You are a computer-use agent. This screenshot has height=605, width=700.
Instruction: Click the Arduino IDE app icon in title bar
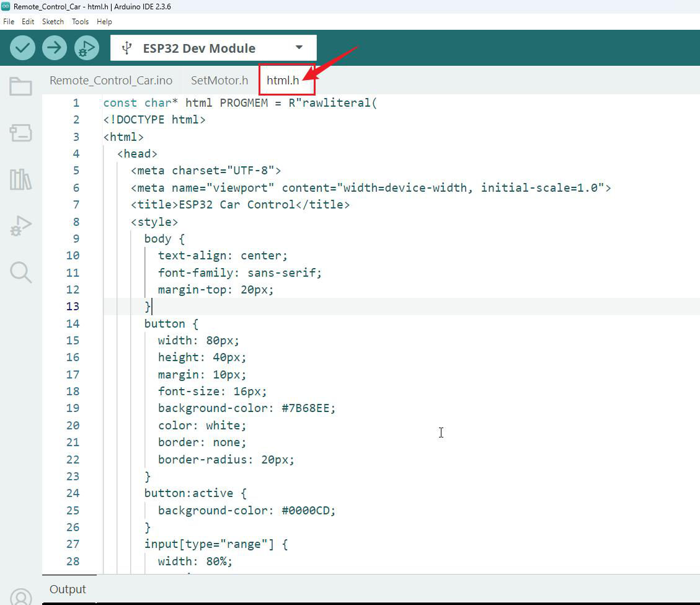coord(6,6)
